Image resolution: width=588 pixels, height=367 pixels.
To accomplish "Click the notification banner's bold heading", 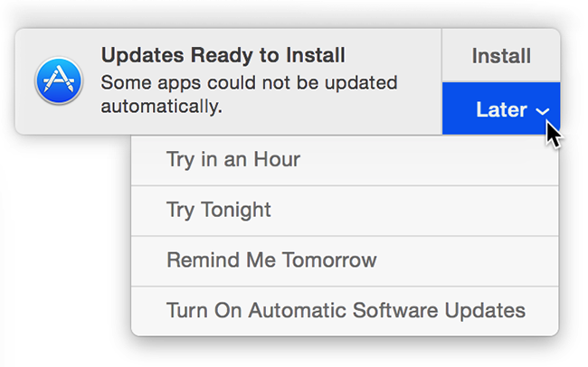I will (x=223, y=55).
